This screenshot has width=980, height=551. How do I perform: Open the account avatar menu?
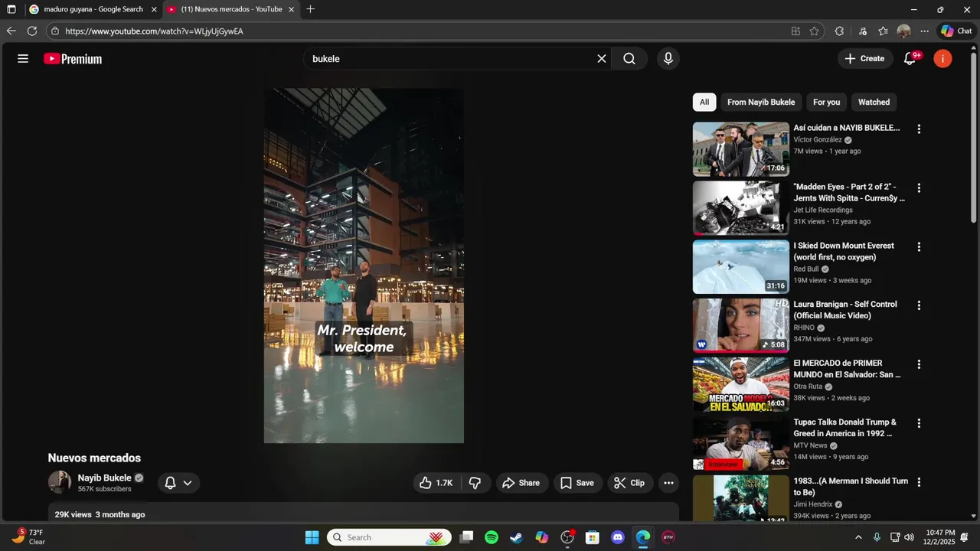coord(943,59)
